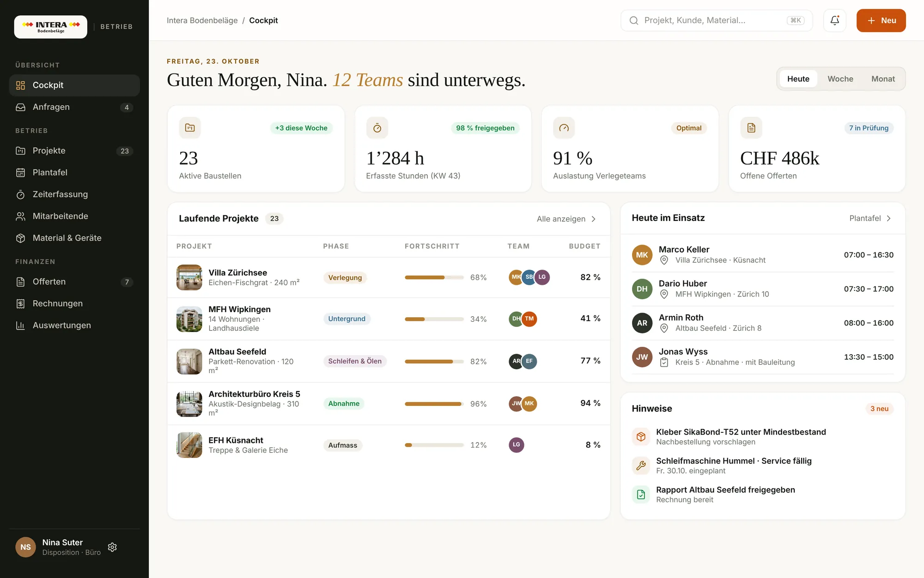Open the MFH Wipkingen project thumbnail
The image size is (924, 578).
pos(189,319)
